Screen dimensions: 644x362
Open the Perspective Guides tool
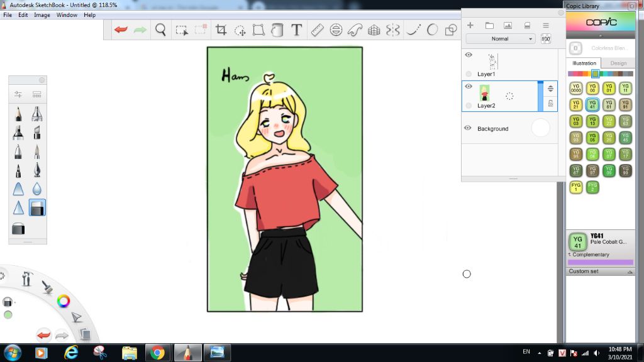374,30
